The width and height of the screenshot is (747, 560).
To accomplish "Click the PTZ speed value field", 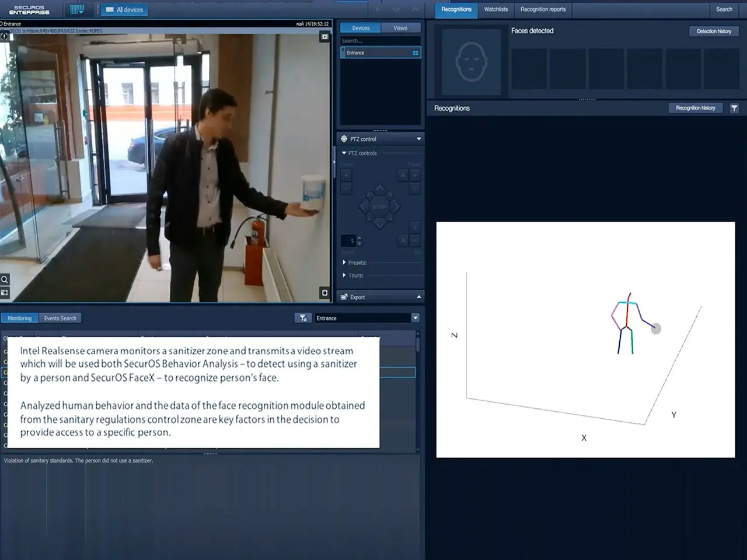I will click(348, 240).
